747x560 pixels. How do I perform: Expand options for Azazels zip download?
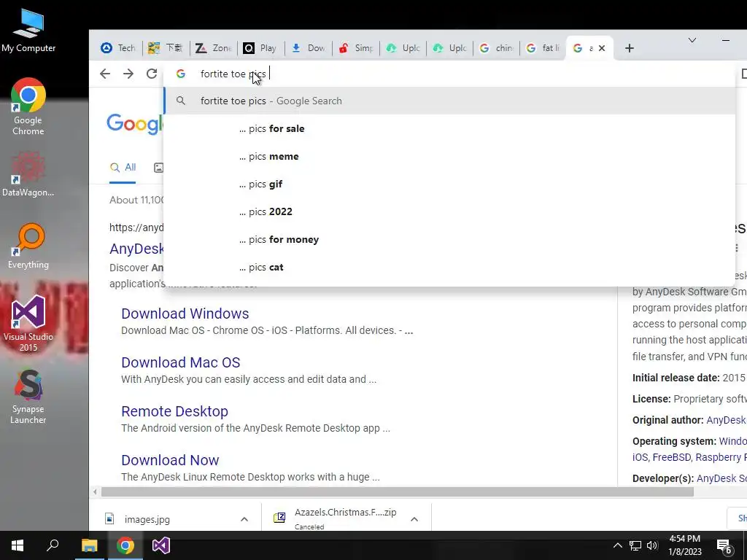click(x=414, y=519)
